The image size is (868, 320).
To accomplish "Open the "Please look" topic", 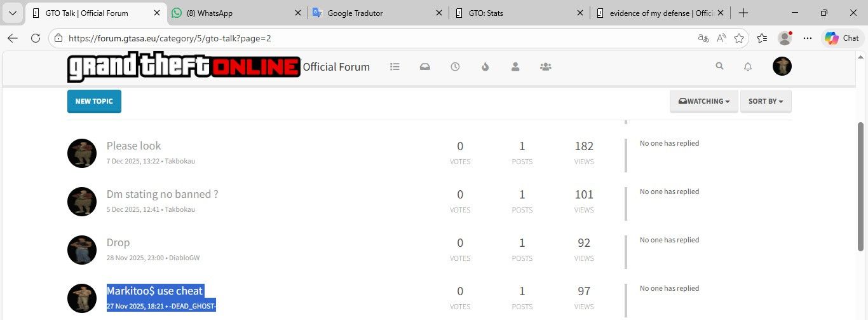I will click(x=133, y=146).
